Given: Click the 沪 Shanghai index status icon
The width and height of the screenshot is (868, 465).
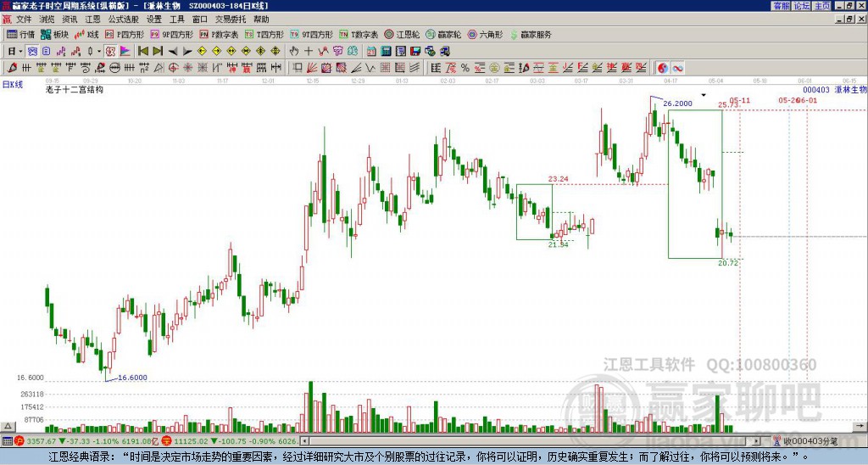Looking at the screenshot, I should [19, 441].
